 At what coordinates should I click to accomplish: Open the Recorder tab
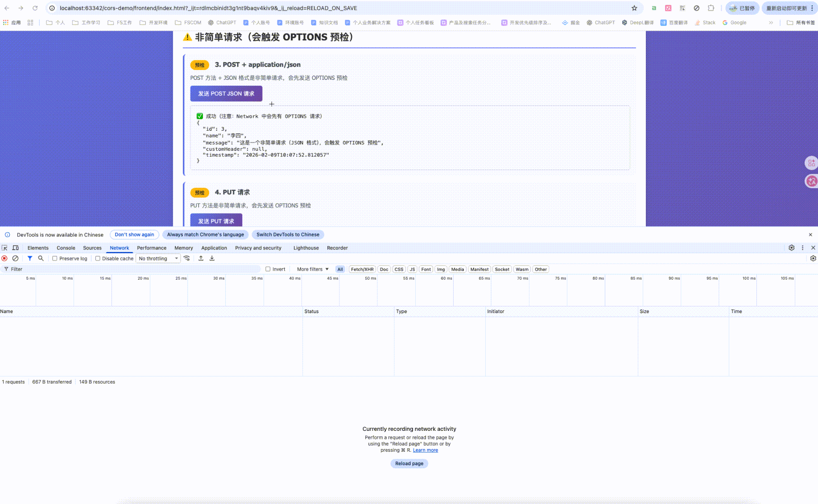coord(337,248)
